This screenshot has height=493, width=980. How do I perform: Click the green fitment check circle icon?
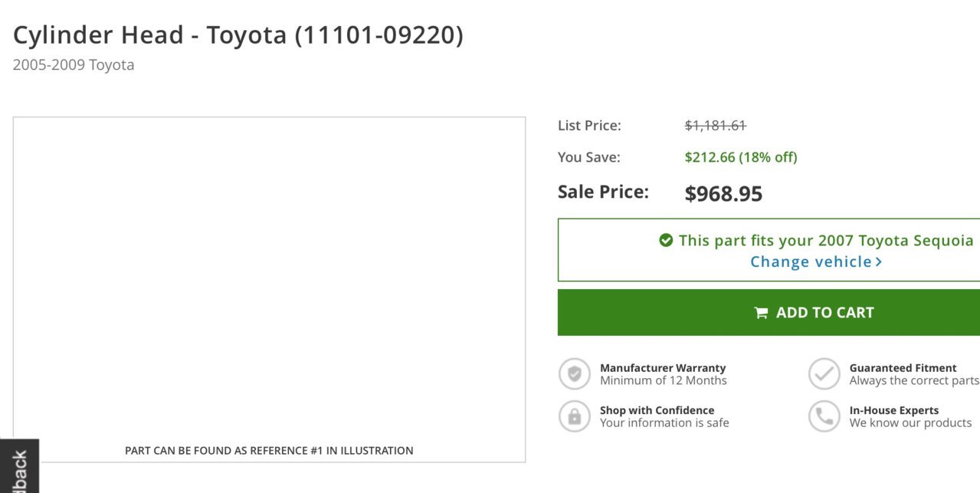coord(666,240)
